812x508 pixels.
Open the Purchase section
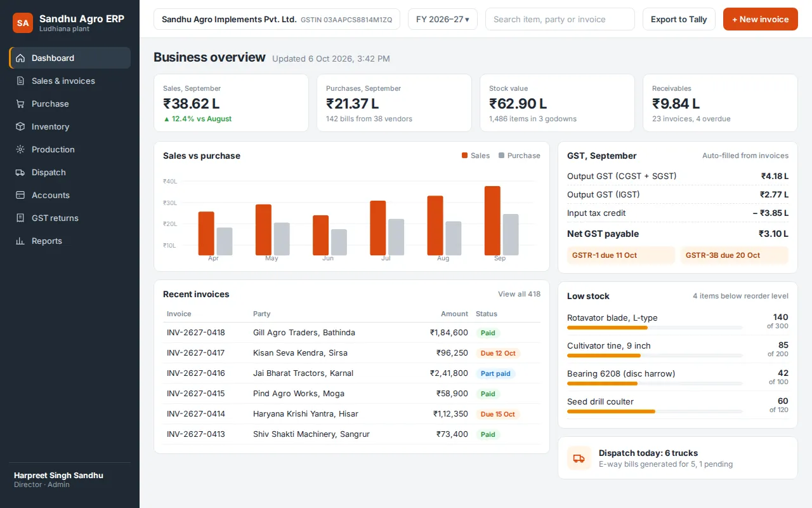(x=70, y=104)
